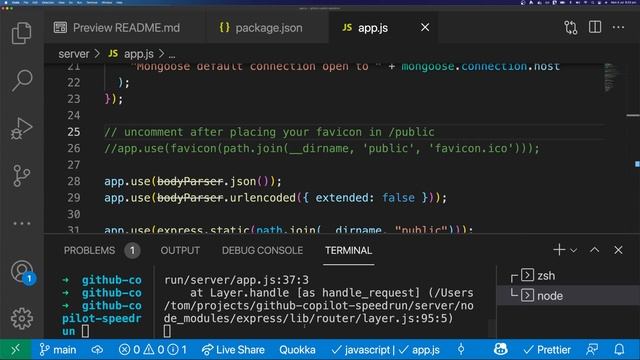The width and height of the screenshot is (640, 360).
Task: Open the PROBLEMS panel tab
Action: [x=89, y=250]
